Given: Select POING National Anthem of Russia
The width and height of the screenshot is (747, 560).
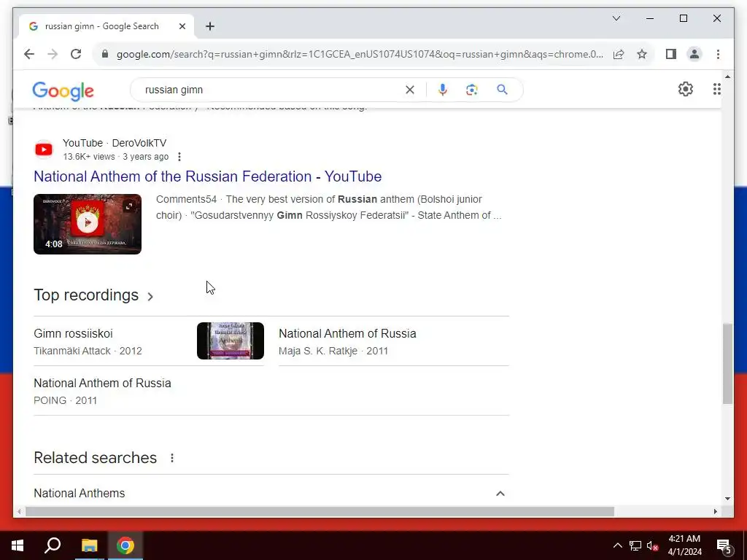Looking at the screenshot, I should click(x=102, y=391).
